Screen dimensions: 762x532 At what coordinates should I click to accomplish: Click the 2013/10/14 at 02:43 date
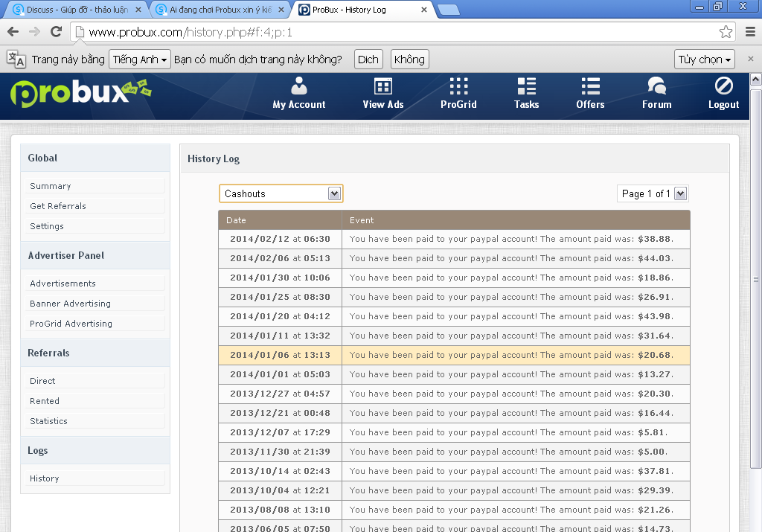(x=280, y=471)
